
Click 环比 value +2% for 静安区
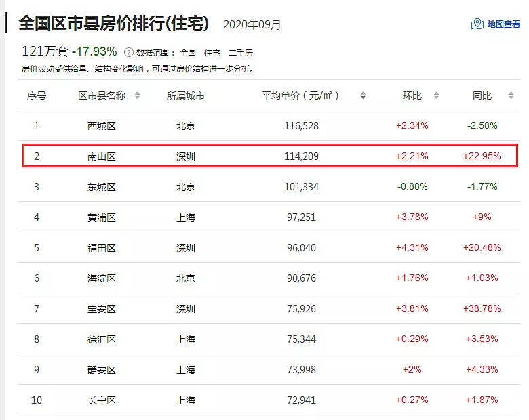point(412,369)
